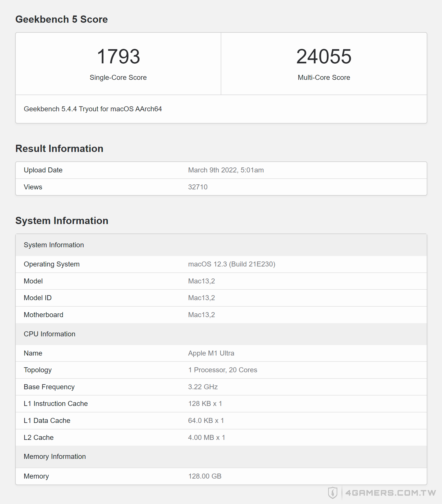Click the views count 32710
Image resolution: width=442 pixels, height=504 pixels.
click(x=198, y=187)
